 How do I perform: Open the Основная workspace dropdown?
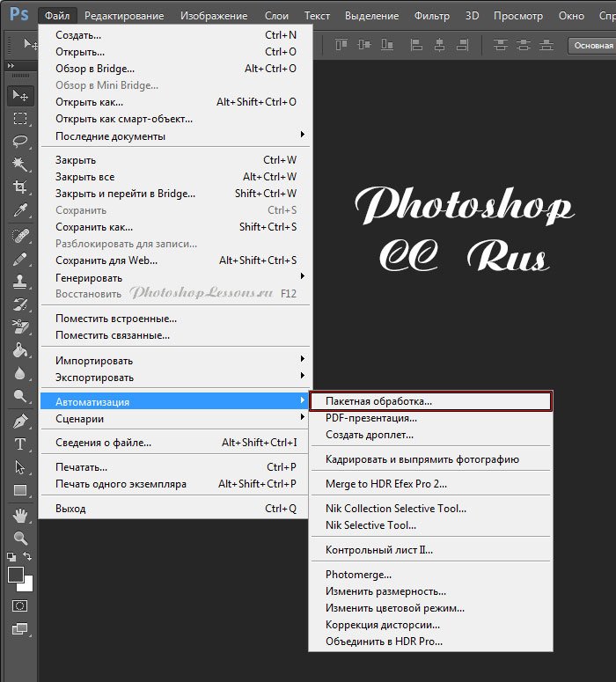coord(592,45)
